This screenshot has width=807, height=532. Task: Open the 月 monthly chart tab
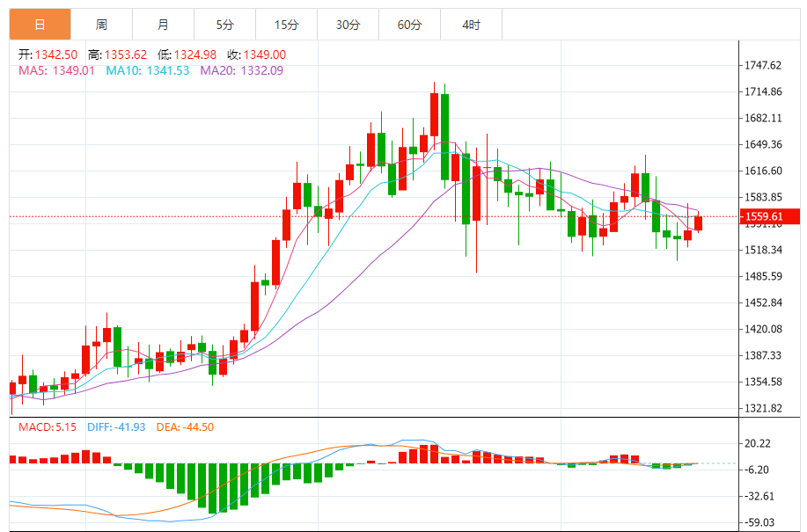tap(164, 25)
